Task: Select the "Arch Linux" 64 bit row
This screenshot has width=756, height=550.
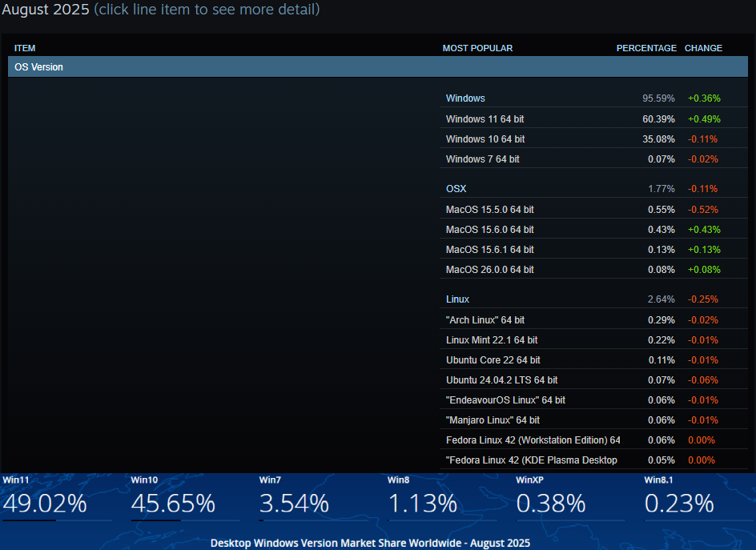Action: click(593, 320)
